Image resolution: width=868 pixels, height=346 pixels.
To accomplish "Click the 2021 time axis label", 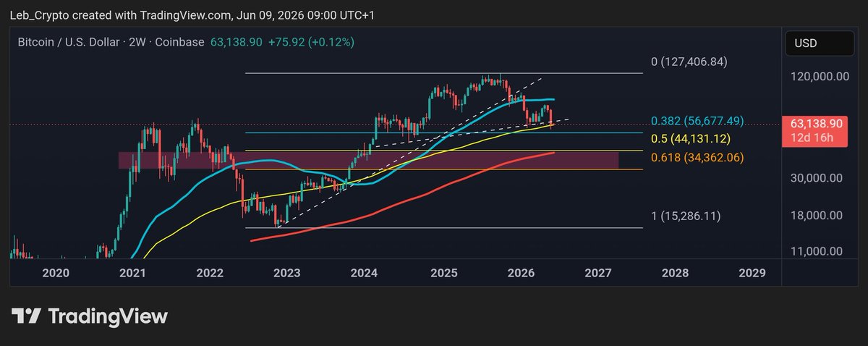I will [132, 273].
